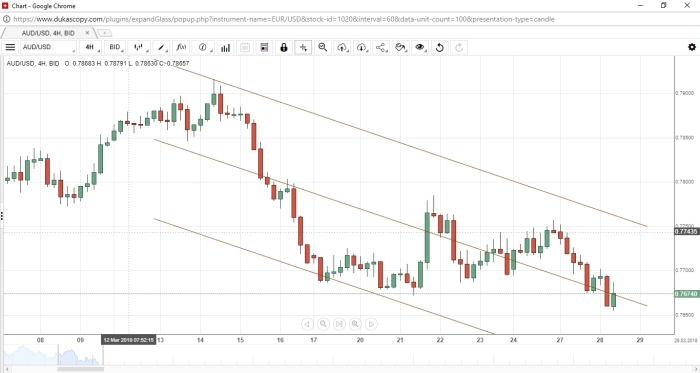Add a new chart tab
This screenshot has height=373, width=700.
[x=104, y=33]
